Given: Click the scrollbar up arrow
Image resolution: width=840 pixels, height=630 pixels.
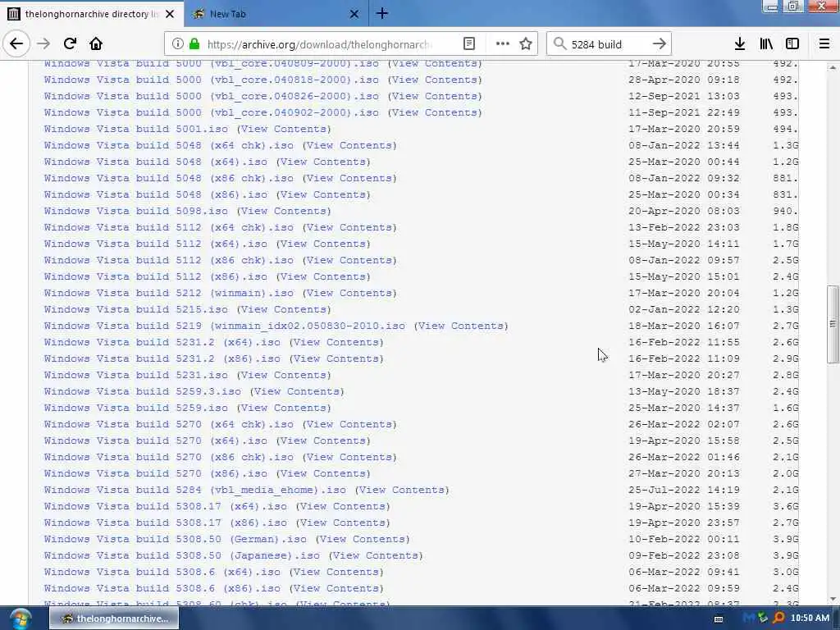Looking at the screenshot, I should (x=833, y=67).
